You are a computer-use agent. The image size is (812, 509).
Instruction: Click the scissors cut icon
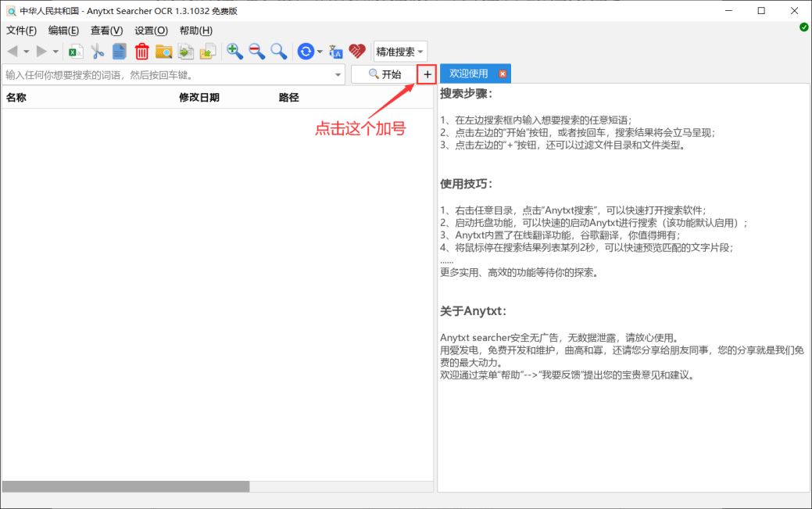98,52
